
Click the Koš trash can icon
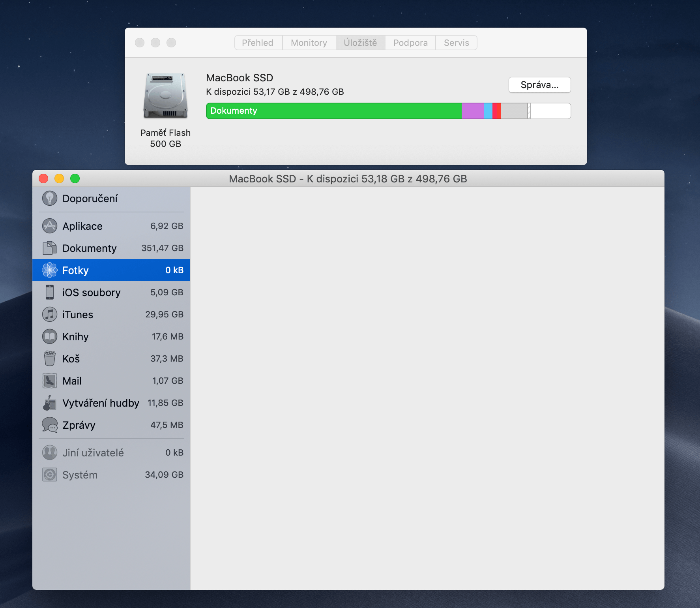50,358
